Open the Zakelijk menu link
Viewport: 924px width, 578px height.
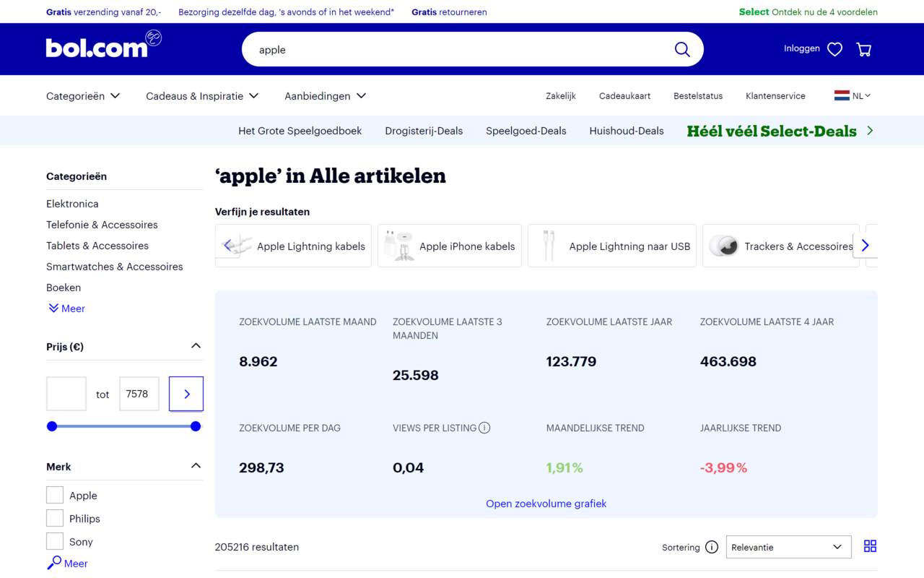coord(561,95)
